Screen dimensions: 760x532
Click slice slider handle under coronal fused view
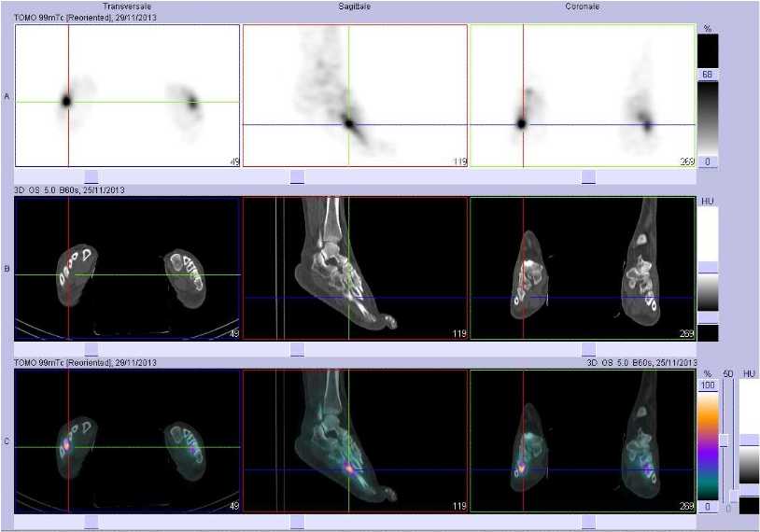click(x=588, y=523)
